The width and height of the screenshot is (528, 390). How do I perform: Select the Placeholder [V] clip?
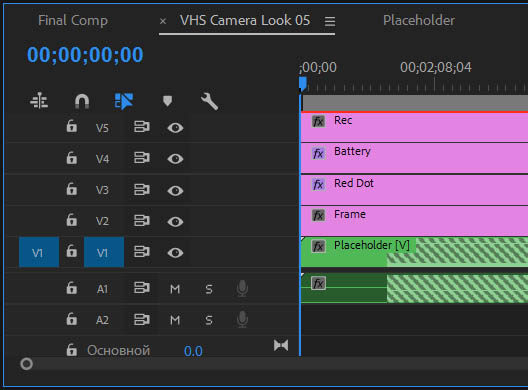pyautogui.click(x=414, y=252)
